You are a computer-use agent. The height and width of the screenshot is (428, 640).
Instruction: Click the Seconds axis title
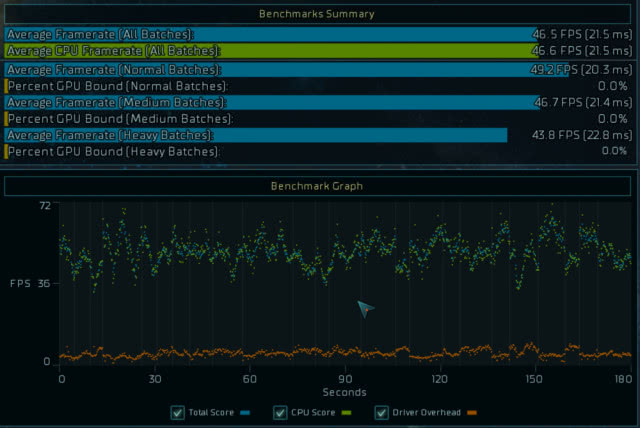(344, 392)
